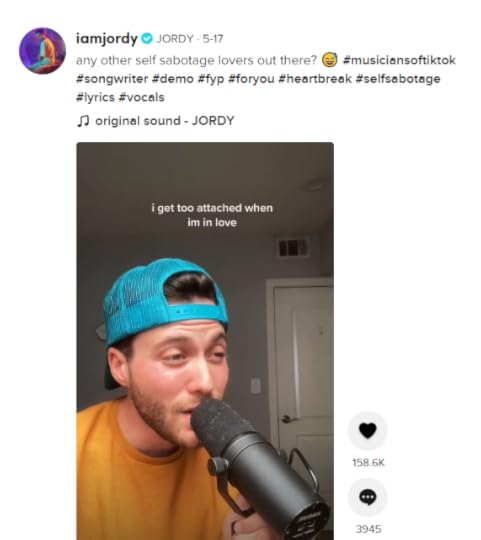Image resolution: width=481 pixels, height=540 pixels.
Task: Click the blue verified badge
Action: (x=147, y=38)
